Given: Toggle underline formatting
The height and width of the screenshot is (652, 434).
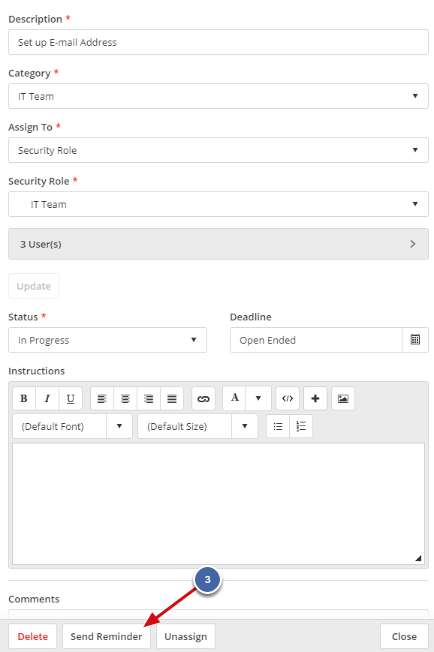Looking at the screenshot, I should click(x=71, y=398).
